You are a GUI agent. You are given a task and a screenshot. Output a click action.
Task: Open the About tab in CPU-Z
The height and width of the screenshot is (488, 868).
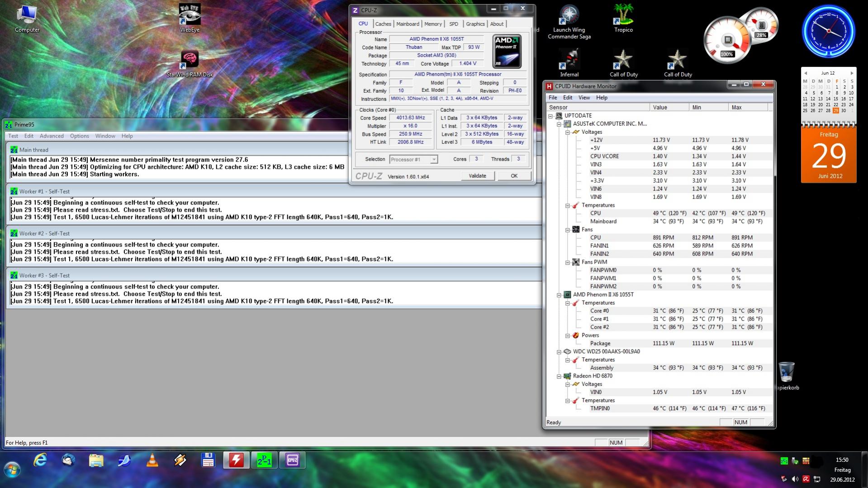(497, 24)
